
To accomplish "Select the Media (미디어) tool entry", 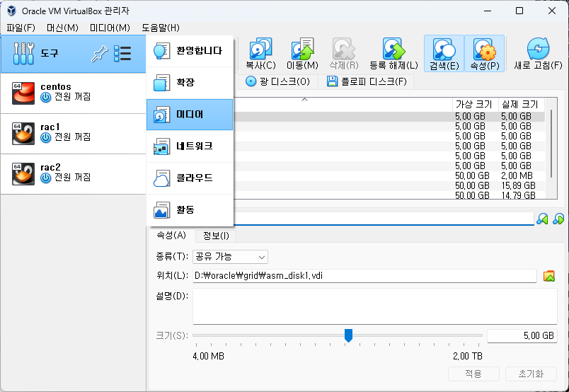I will point(190,115).
